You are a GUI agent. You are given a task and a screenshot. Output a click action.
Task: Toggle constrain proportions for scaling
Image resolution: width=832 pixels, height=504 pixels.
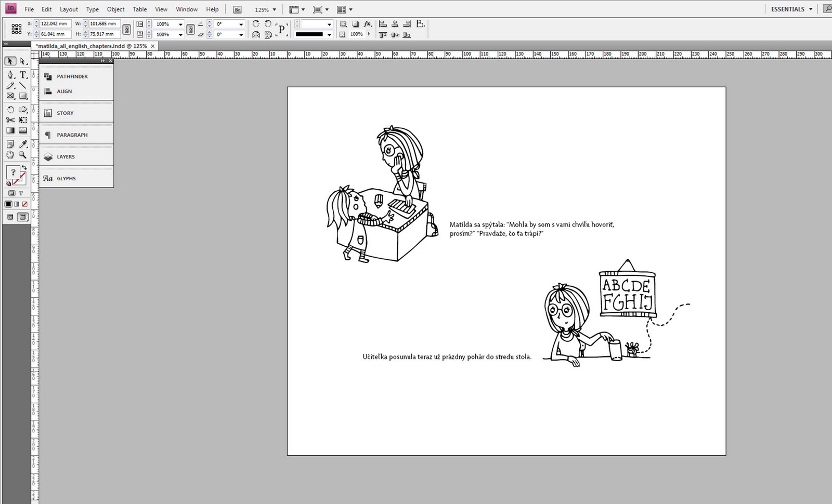click(191, 29)
